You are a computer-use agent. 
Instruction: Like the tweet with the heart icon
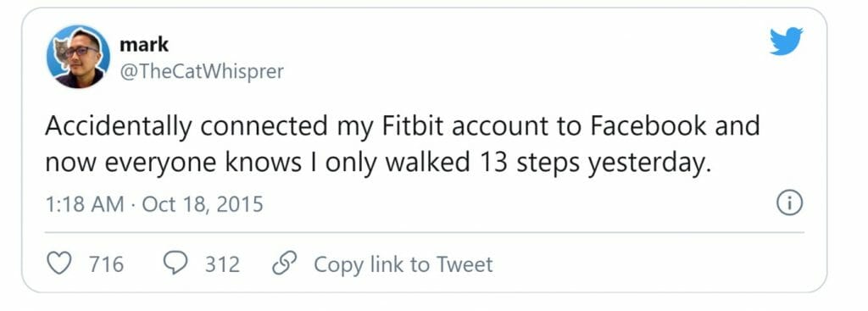pyautogui.click(x=58, y=264)
